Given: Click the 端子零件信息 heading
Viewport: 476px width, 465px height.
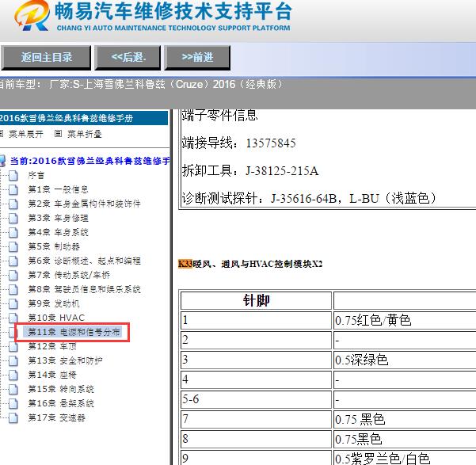Looking at the screenshot, I should tap(219, 116).
